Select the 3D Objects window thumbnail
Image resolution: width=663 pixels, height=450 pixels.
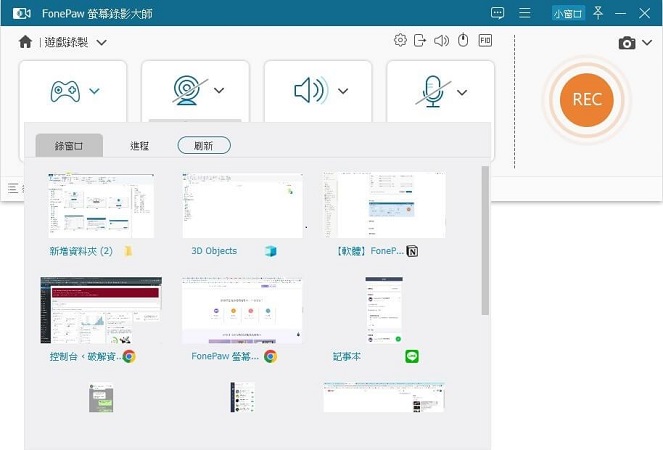pos(242,205)
